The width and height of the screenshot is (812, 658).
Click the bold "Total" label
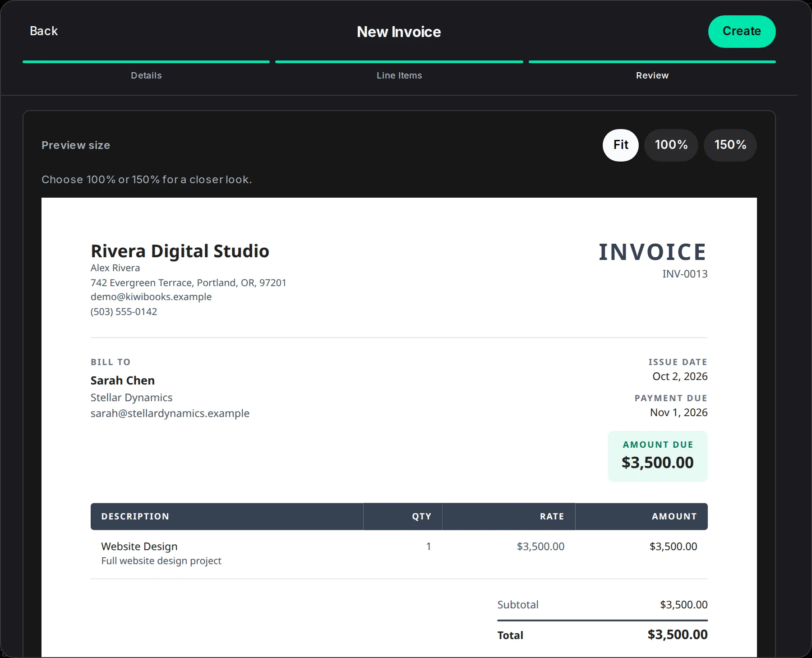coord(510,635)
